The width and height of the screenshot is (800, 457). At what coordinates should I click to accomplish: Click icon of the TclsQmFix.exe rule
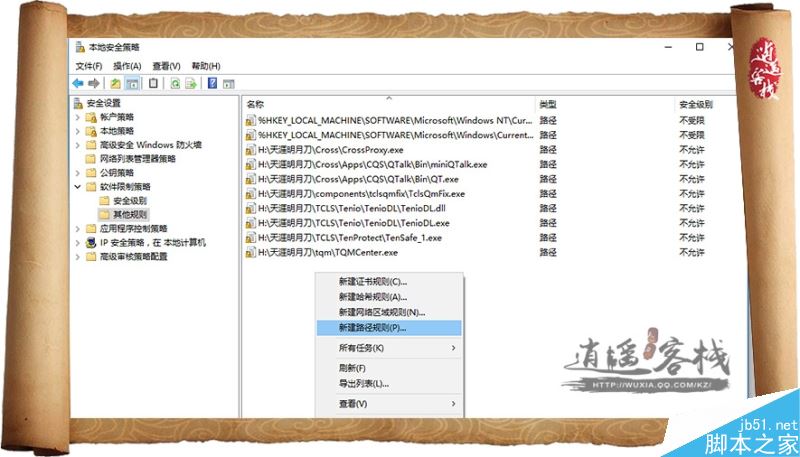tap(251, 194)
